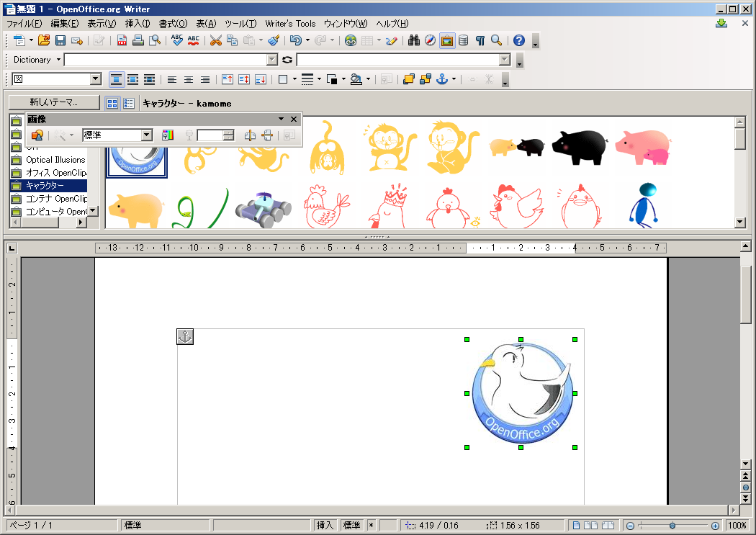Open page preview with the magnifier-page icon
Image resolution: width=756 pixels, height=535 pixels.
pos(155,40)
